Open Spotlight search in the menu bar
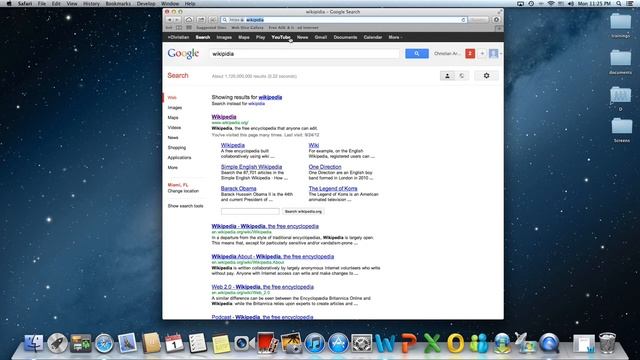640x360 pixels. 619,4
